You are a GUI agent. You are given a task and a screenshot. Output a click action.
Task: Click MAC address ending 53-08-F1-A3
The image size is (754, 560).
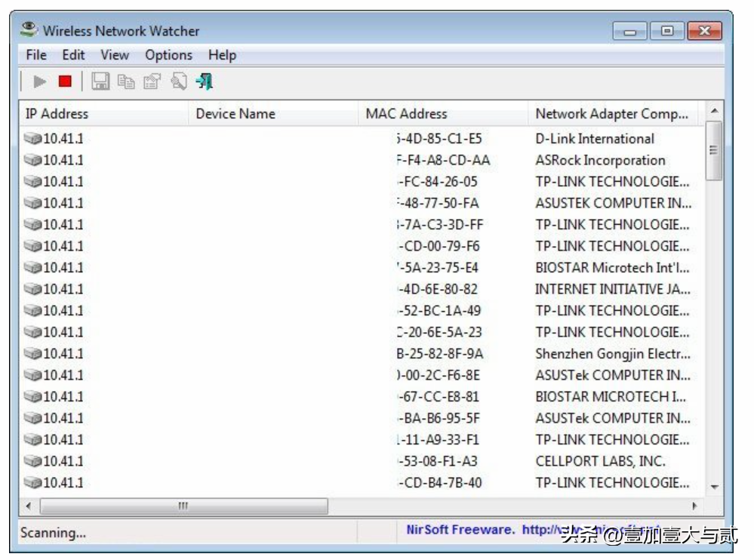[x=437, y=461]
